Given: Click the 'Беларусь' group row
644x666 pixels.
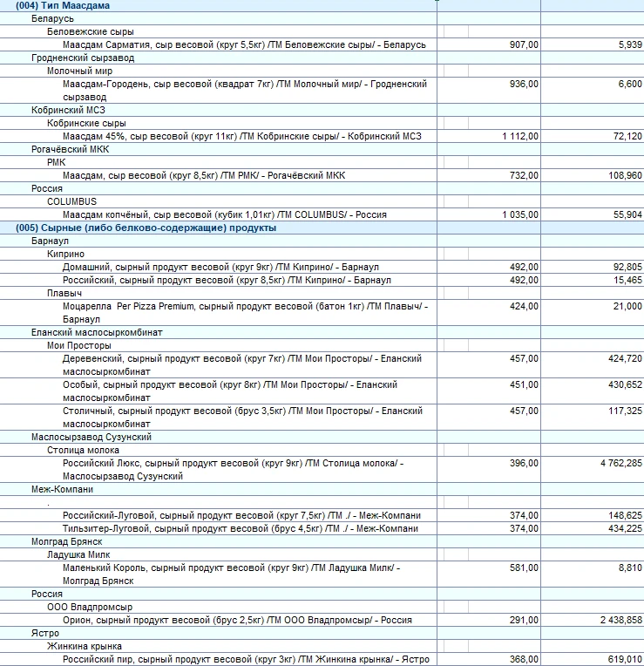Looking at the screenshot, I should [52, 18].
